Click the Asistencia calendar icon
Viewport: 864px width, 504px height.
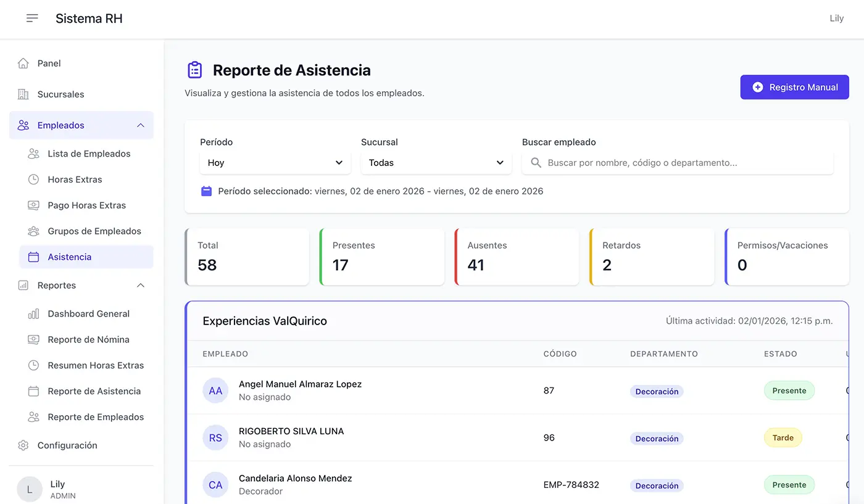coord(36,257)
